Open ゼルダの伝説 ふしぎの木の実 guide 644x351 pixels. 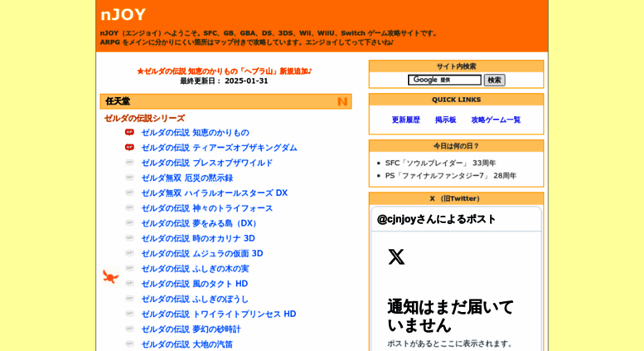195,269
